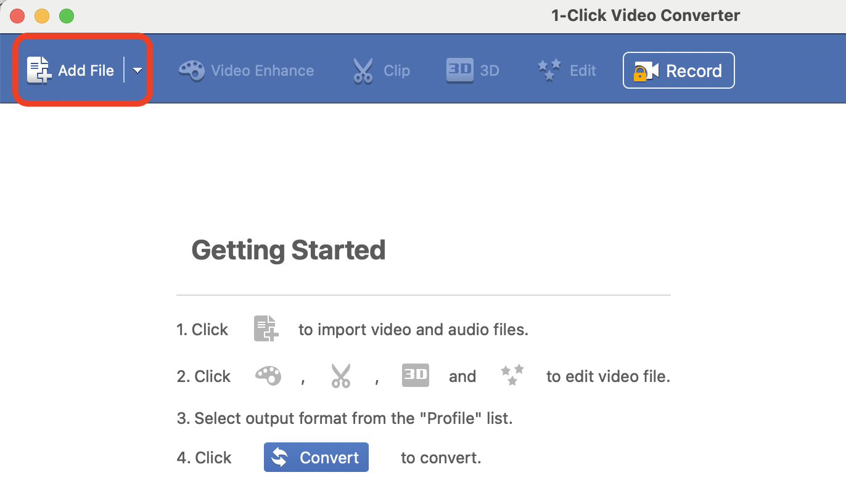The height and width of the screenshot is (504, 846).
Task: Maximize the window with the green button
Action: [66, 16]
